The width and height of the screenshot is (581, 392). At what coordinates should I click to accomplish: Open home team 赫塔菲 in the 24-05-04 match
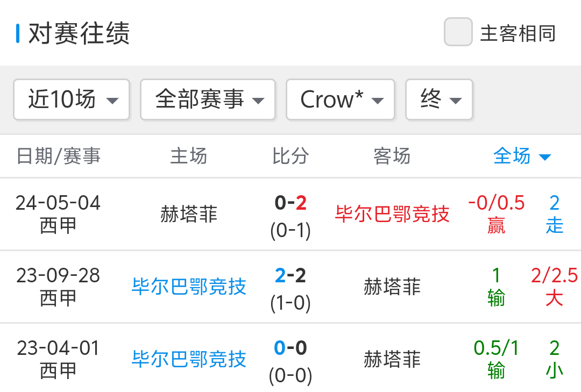tap(189, 214)
